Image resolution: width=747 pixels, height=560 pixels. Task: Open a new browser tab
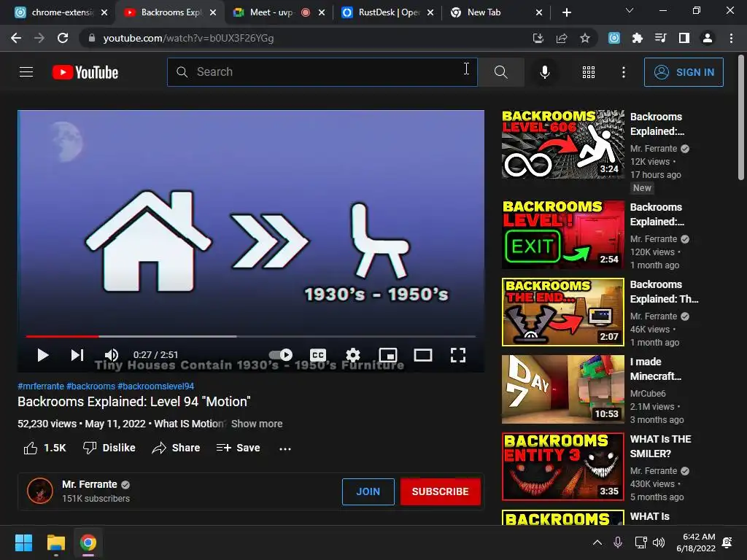click(566, 12)
